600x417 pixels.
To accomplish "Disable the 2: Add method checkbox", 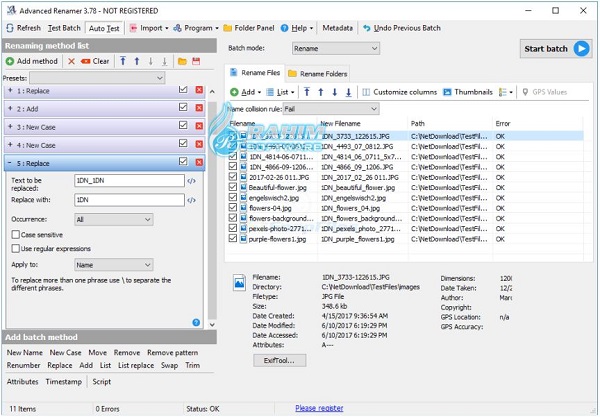I will point(182,109).
